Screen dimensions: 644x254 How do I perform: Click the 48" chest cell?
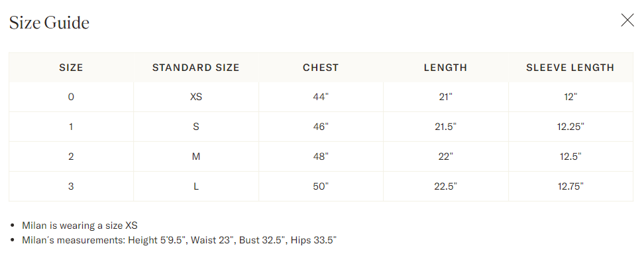tap(321, 157)
